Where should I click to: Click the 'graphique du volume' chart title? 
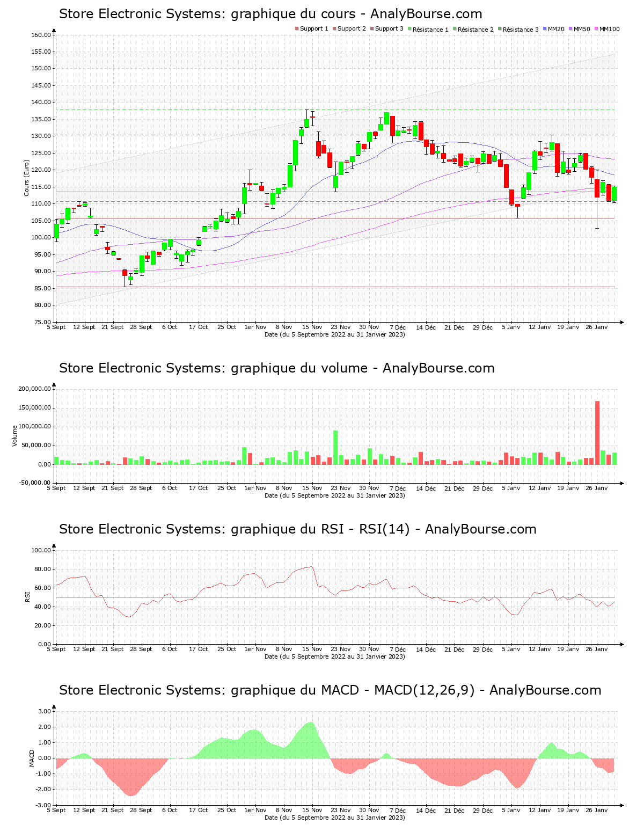pyautogui.click(x=276, y=368)
